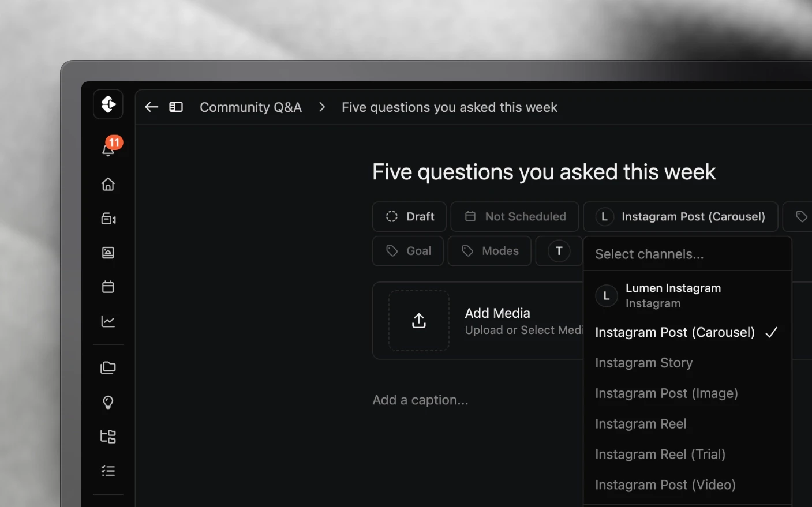This screenshot has width=812, height=507.
Task: Click the tag icon button beside the channel selector
Action: [800, 216]
